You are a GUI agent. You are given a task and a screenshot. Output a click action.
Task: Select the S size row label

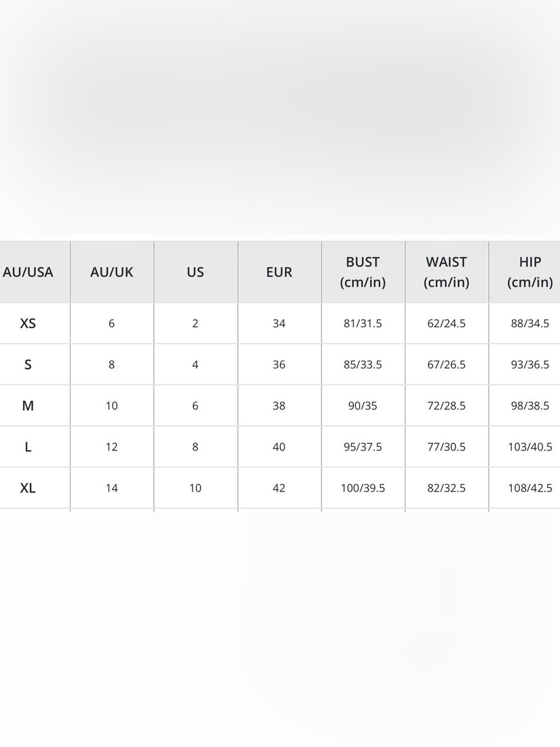point(28,365)
